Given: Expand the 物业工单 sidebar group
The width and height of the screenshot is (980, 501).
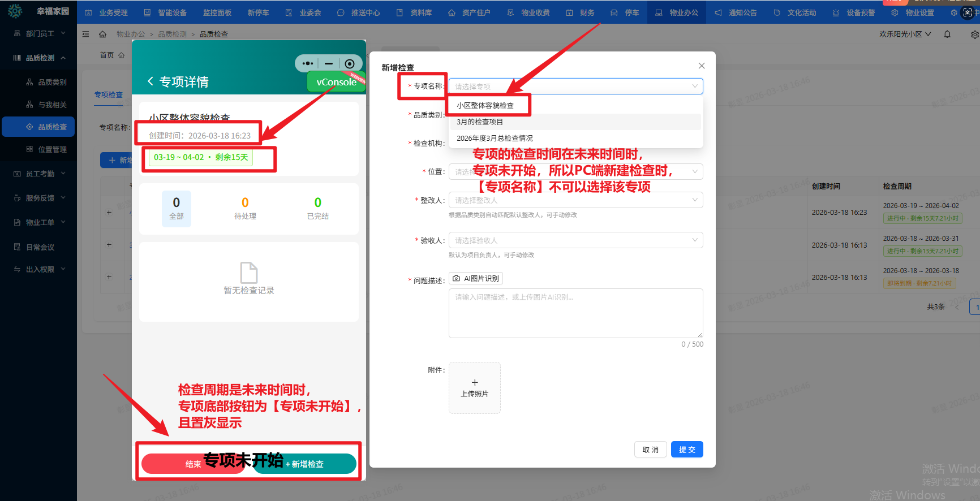Looking at the screenshot, I should pyautogui.click(x=38, y=222).
